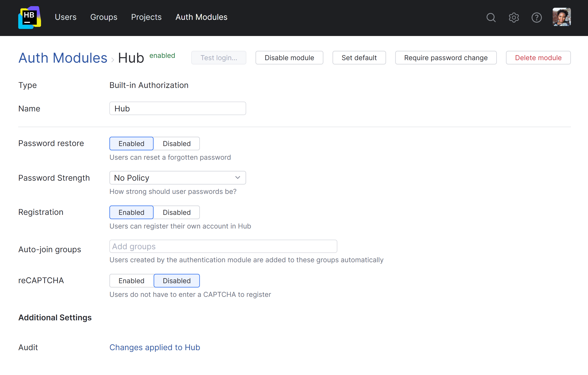This screenshot has width=588, height=375.
Task: Open the Changes applied to Hub audit link
Action: (x=155, y=347)
